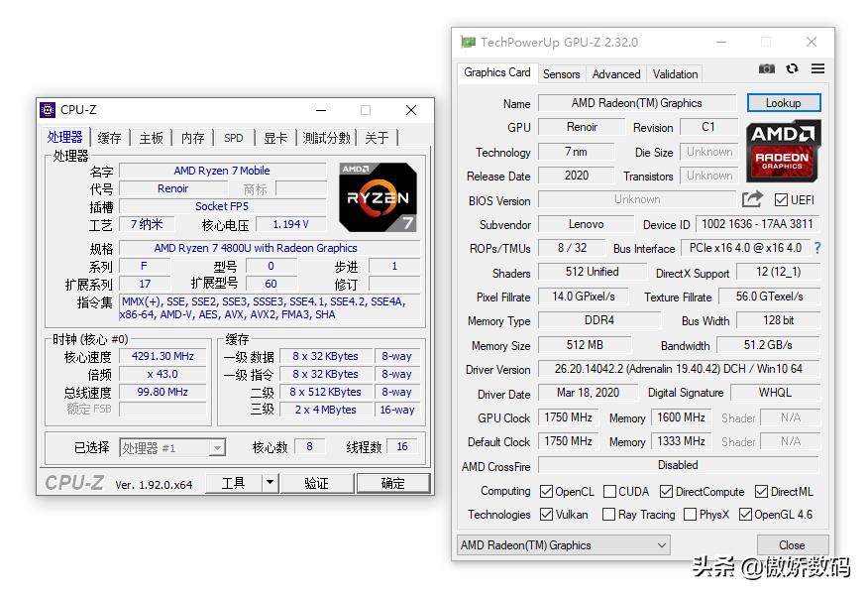Switch to the Sensors tab in GPU-Z
This screenshot has width=868, height=595.
pos(562,73)
